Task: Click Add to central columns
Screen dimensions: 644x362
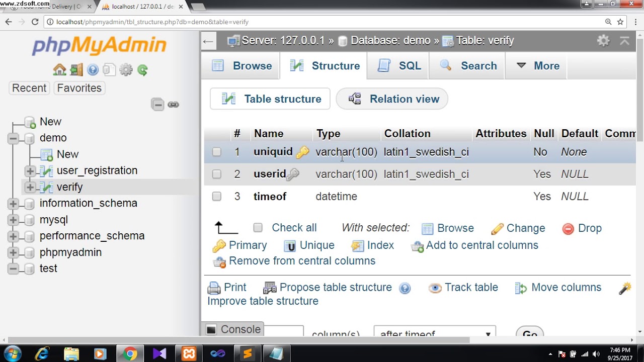Action: coord(474,245)
